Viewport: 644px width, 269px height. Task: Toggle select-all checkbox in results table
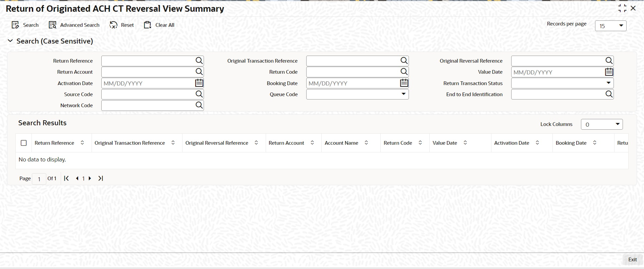24,143
